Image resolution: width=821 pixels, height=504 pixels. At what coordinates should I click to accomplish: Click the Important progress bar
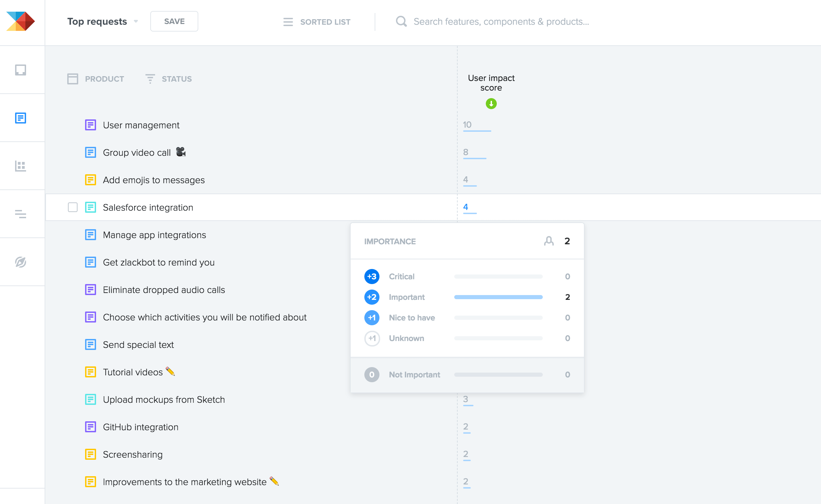[x=499, y=297]
